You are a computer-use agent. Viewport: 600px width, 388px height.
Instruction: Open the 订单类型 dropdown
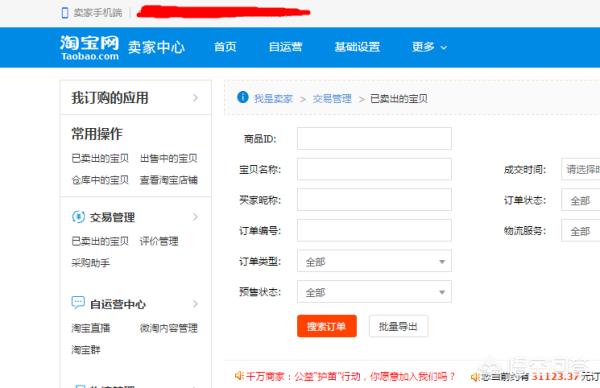pyautogui.click(x=374, y=261)
